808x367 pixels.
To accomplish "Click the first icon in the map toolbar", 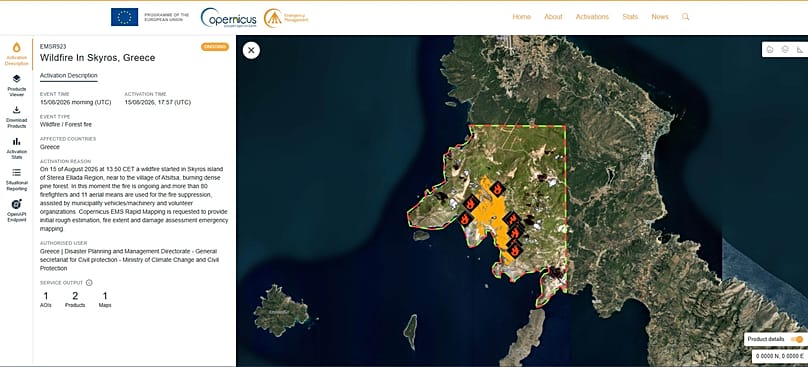I will click(770, 49).
